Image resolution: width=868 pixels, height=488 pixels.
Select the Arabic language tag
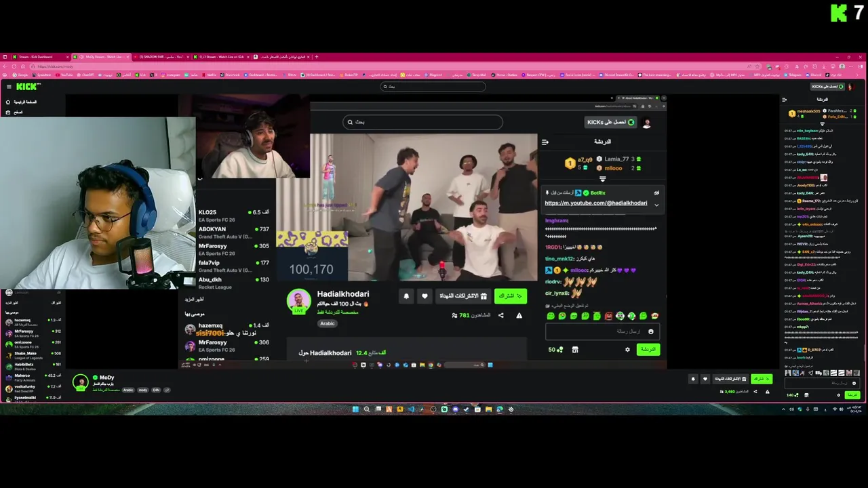click(x=328, y=323)
